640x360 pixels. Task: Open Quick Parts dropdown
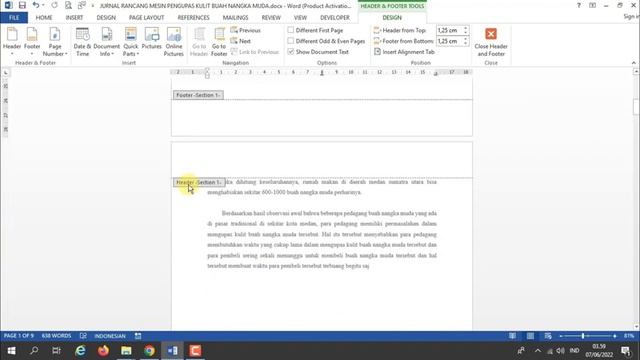(x=131, y=42)
